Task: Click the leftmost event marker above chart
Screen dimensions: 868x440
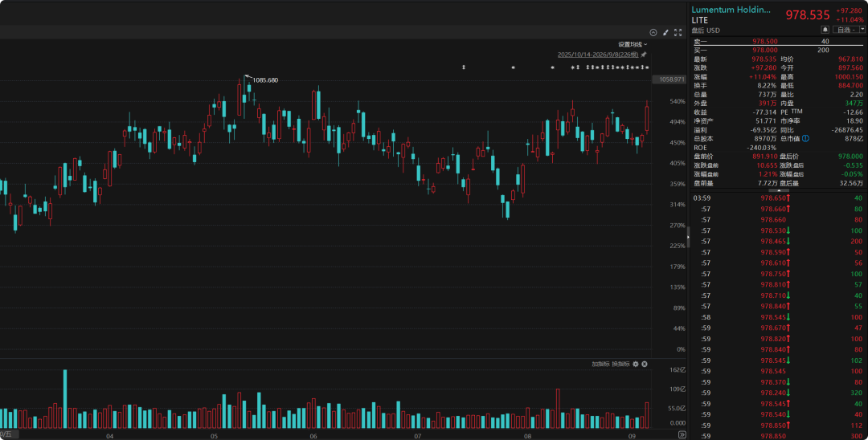Action: coord(464,67)
